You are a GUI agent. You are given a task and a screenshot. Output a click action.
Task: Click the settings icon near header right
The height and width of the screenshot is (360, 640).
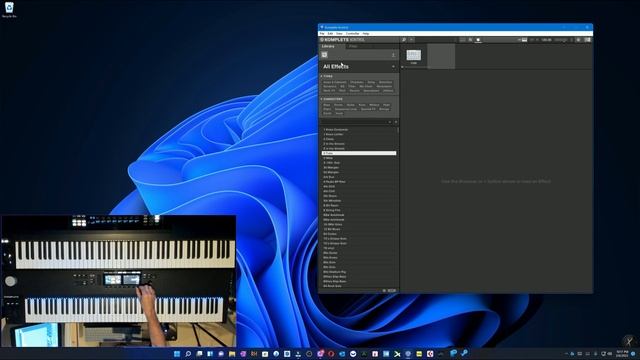[x=578, y=40]
